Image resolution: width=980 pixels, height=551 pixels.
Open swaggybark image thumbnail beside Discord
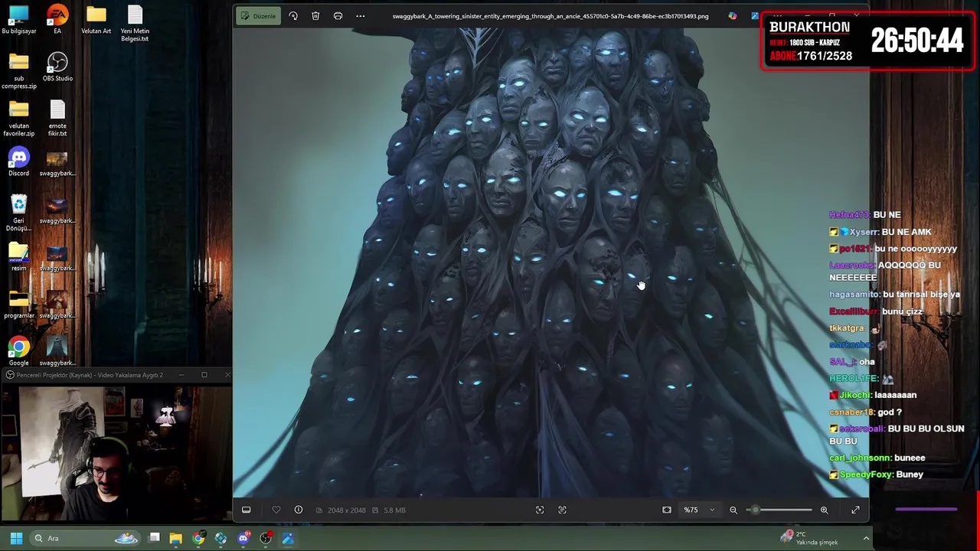point(57,162)
